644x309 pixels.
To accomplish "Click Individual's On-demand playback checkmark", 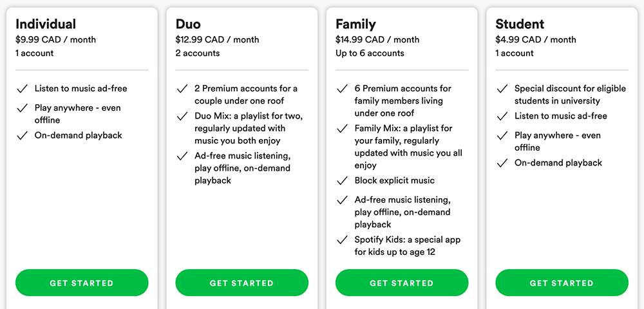I will (22, 136).
